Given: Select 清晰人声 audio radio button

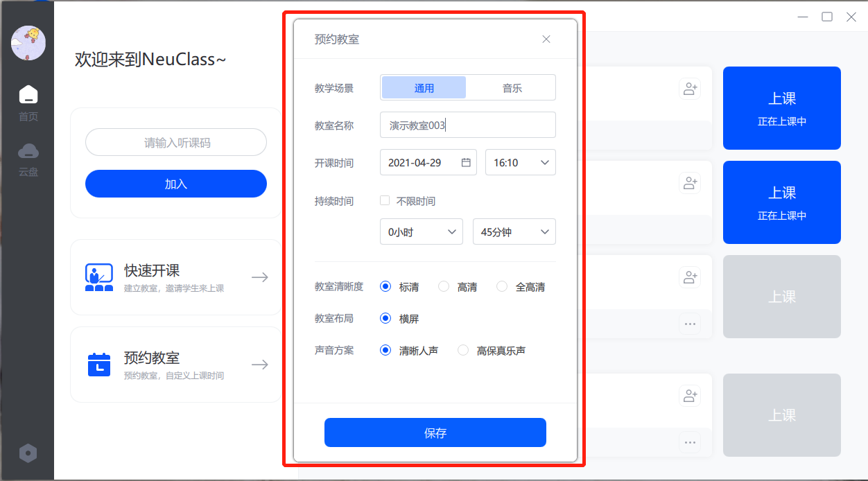Looking at the screenshot, I should [x=385, y=351].
